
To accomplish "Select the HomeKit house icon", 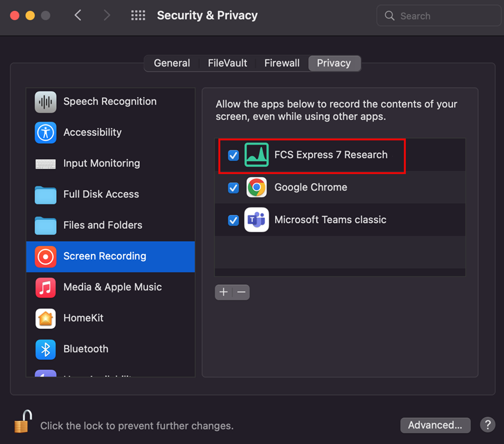I will tap(45, 318).
